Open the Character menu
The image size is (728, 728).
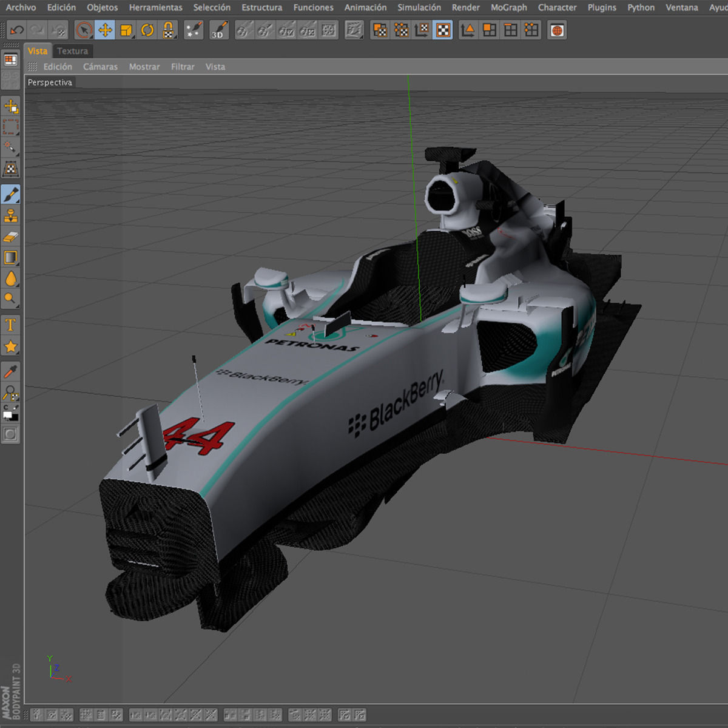558,7
